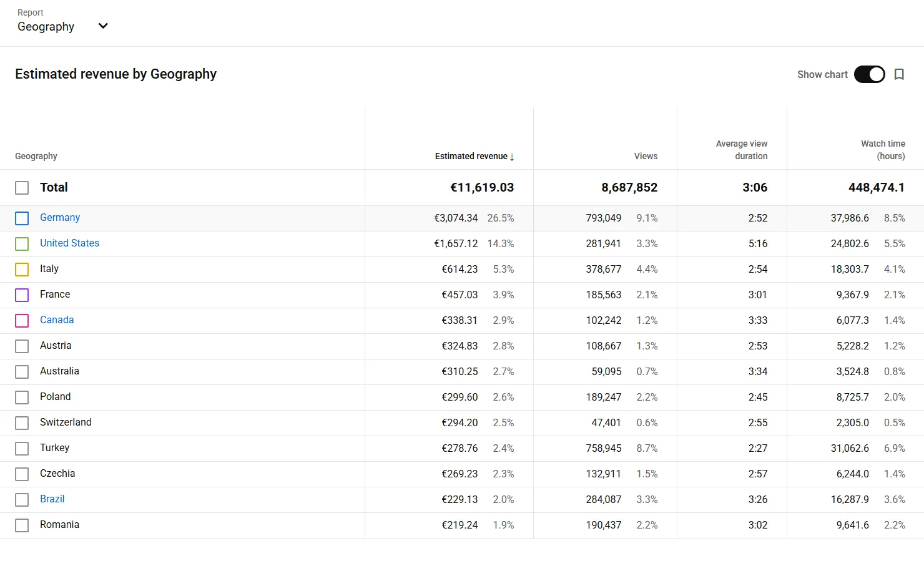Screen dimensions: 924x566
Task: Click total watch time 448,474.1
Action: [877, 187]
